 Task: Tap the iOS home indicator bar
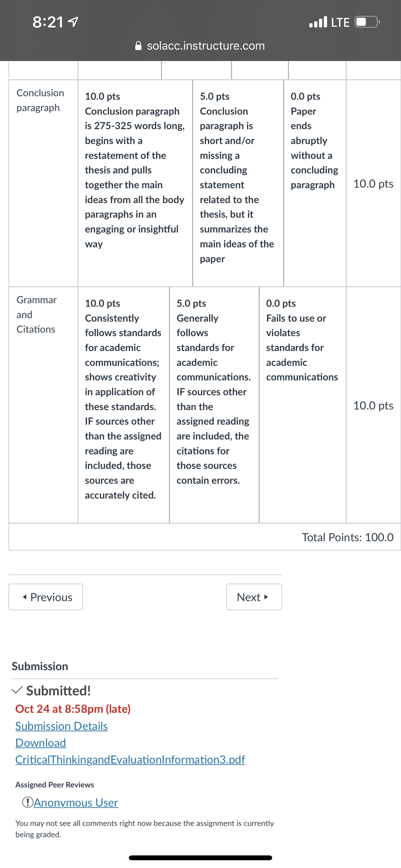[200, 858]
